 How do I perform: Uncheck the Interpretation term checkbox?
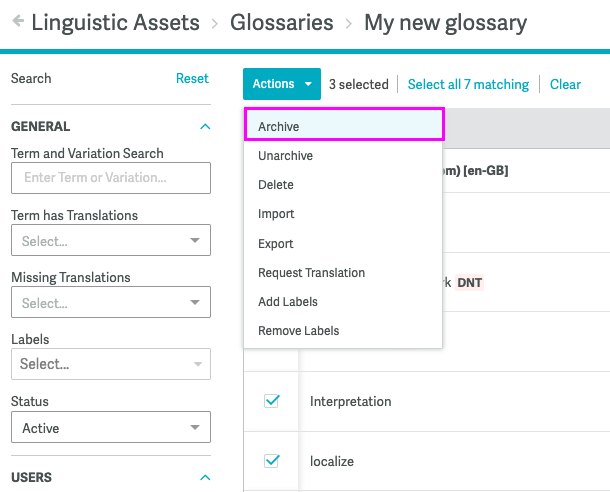coord(272,401)
